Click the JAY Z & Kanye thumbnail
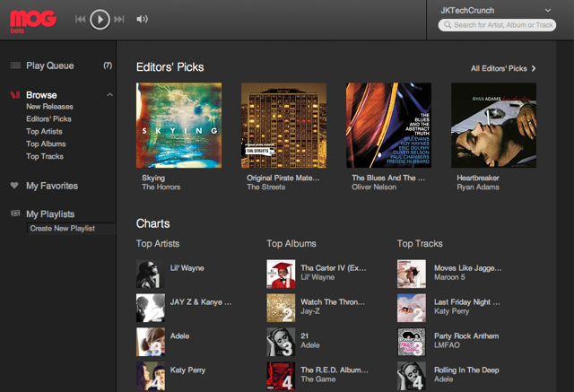Image resolution: width=574 pixels, height=392 pixels. point(151,308)
